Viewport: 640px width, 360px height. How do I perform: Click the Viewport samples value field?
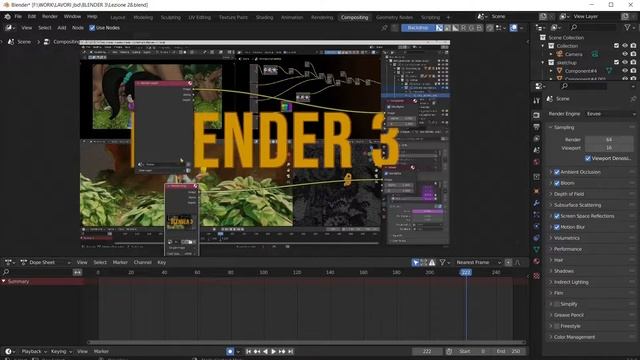(x=609, y=148)
